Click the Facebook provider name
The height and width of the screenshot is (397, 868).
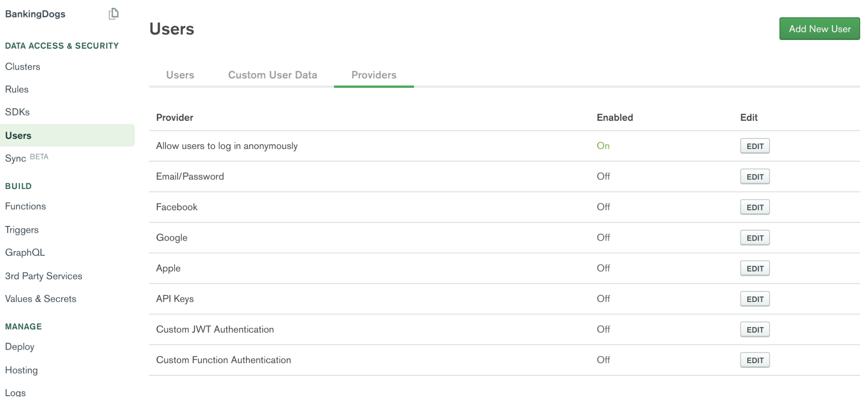click(x=177, y=207)
